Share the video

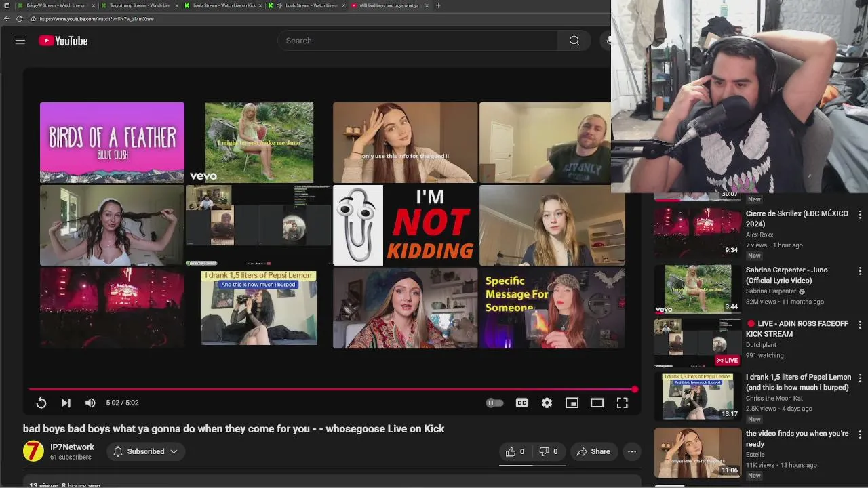click(x=593, y=451)
